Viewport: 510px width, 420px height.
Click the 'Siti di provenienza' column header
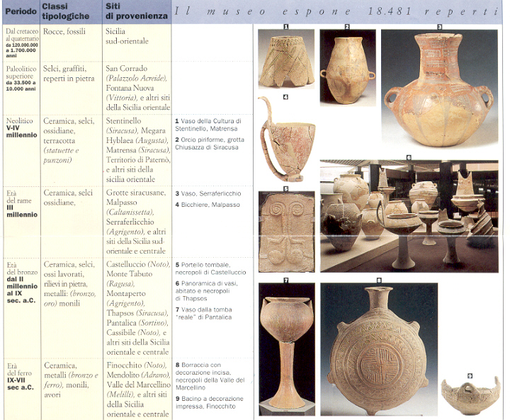click(x=137, y=13)
